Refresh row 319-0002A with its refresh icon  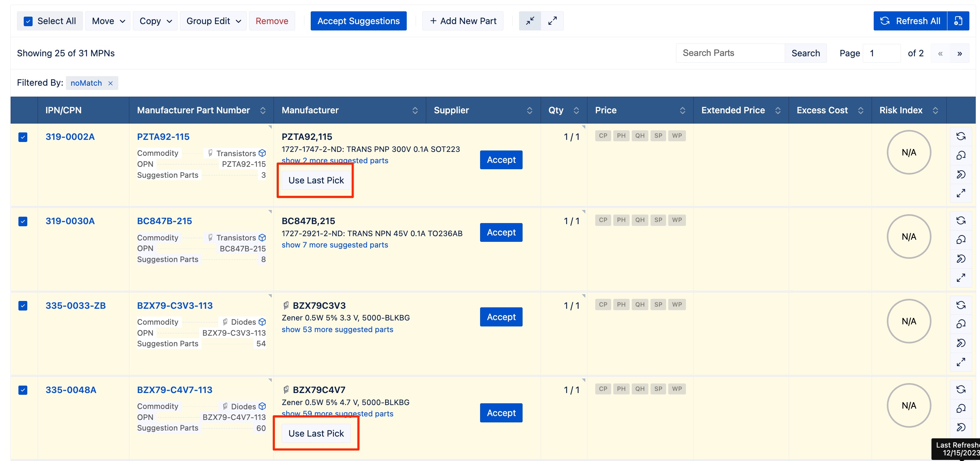961,136
